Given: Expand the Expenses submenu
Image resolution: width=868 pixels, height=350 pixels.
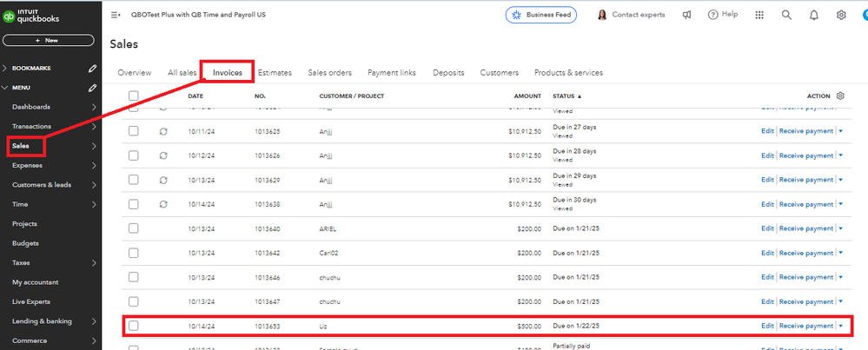Looking at the screenshot, I should point(94,165).
